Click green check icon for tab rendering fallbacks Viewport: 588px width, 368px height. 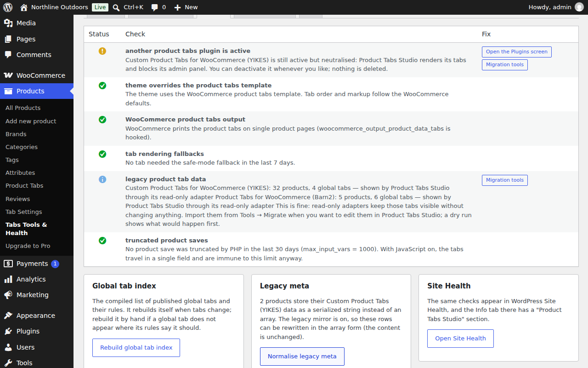(x=102, y=154)
